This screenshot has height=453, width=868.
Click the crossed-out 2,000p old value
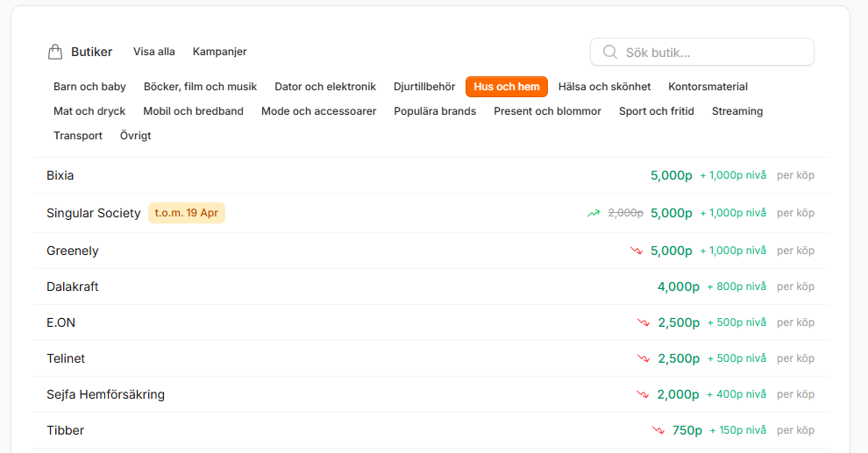click(x=625, y=213)
